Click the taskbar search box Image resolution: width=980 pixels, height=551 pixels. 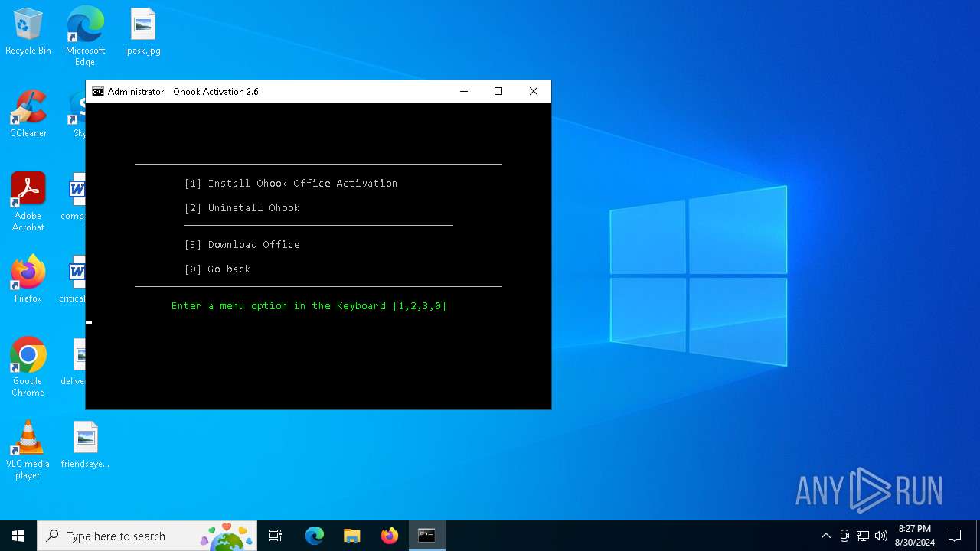pos(147,536)
